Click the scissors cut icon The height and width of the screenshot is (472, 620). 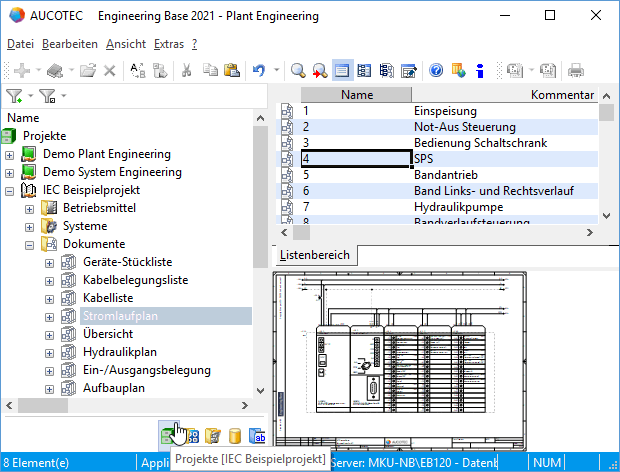click(186, 70)
